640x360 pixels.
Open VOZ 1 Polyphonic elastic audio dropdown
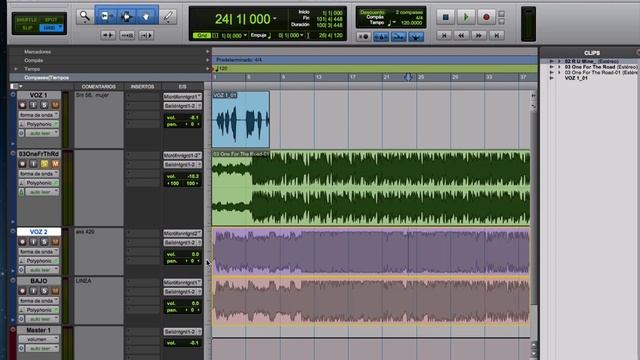click(39, 124)
